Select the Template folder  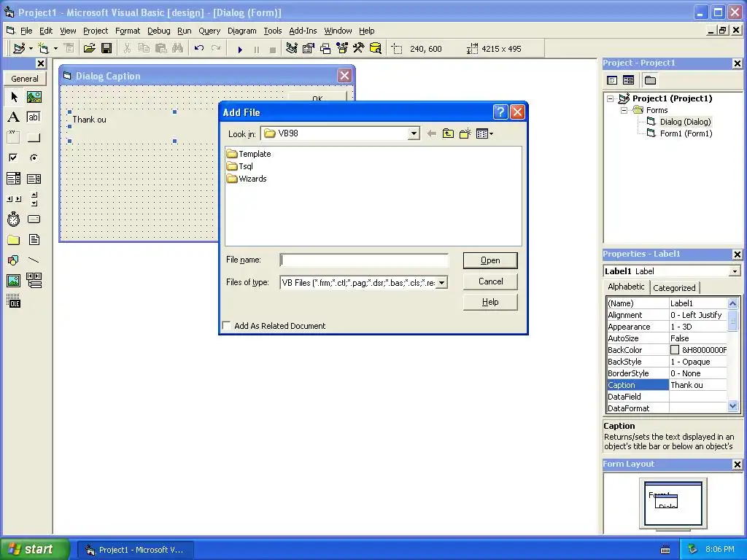tap(249, 154)
